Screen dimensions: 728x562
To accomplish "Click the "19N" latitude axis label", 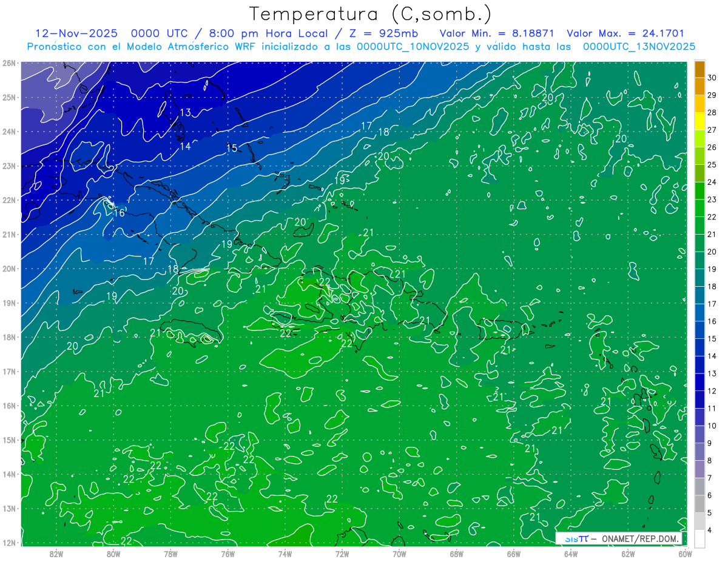I will point(9,303).
